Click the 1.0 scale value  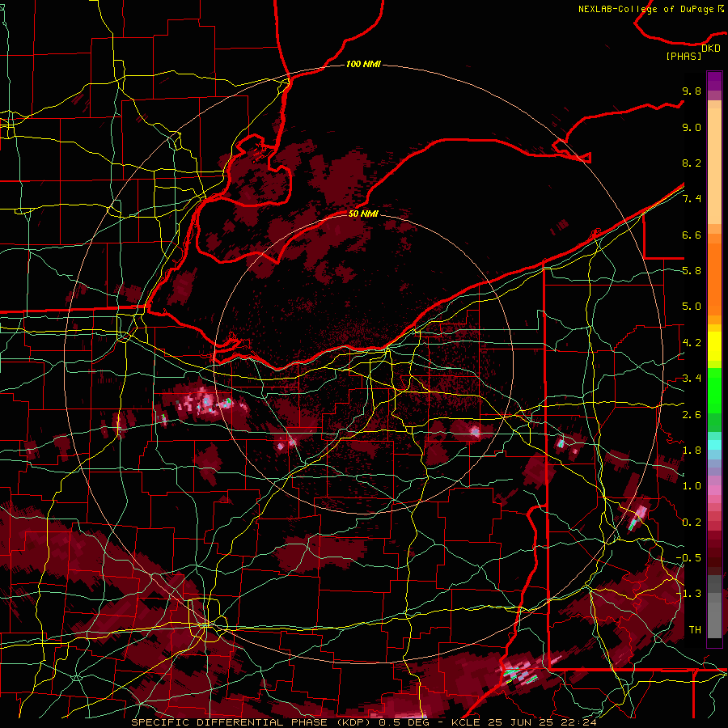[x=692, y=486]
